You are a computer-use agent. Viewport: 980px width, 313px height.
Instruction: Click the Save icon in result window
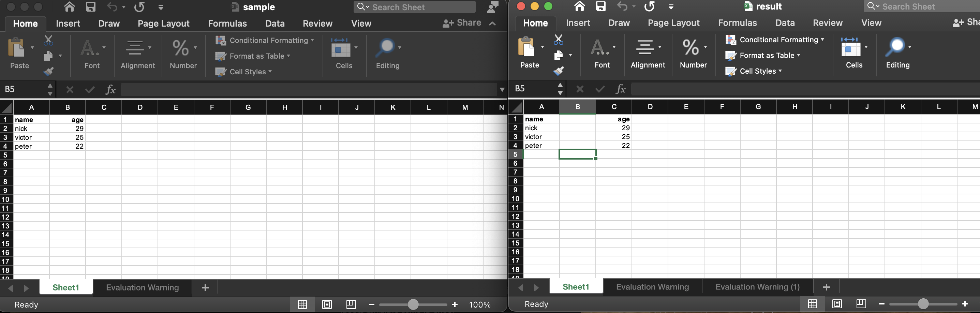600,6
